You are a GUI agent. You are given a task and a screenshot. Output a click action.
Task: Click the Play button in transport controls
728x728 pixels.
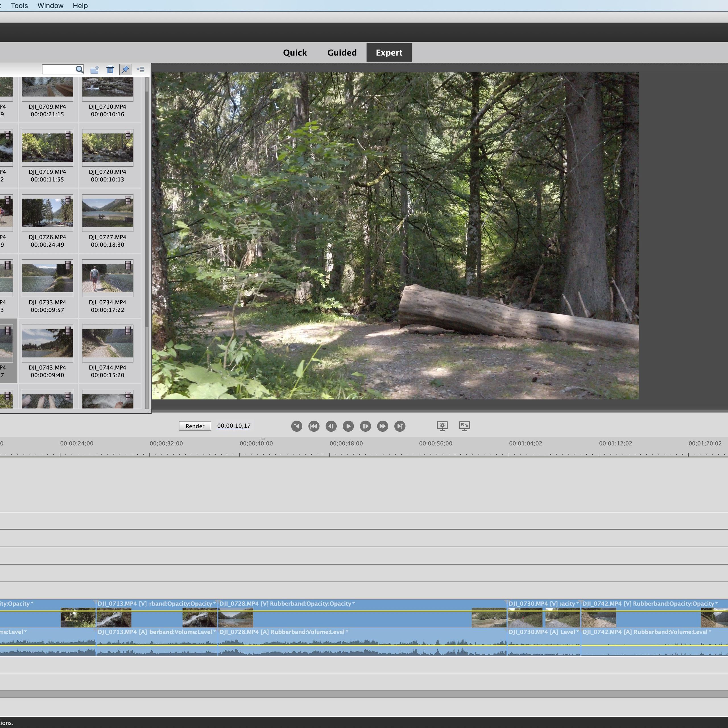[x=348, y=426]
